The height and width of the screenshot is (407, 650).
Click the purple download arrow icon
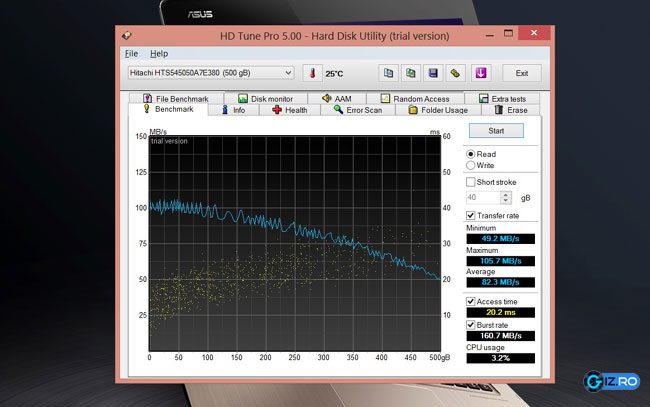pyautogui.click(x=481, y=73)
